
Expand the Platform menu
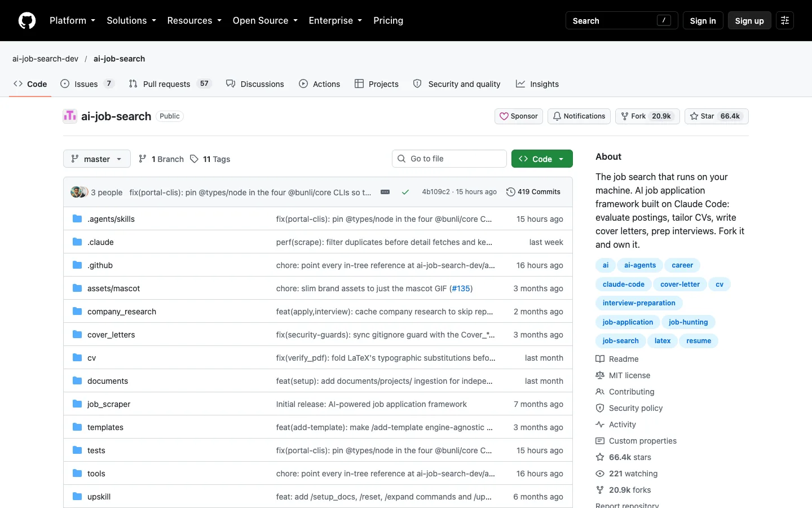coord(72,20)
